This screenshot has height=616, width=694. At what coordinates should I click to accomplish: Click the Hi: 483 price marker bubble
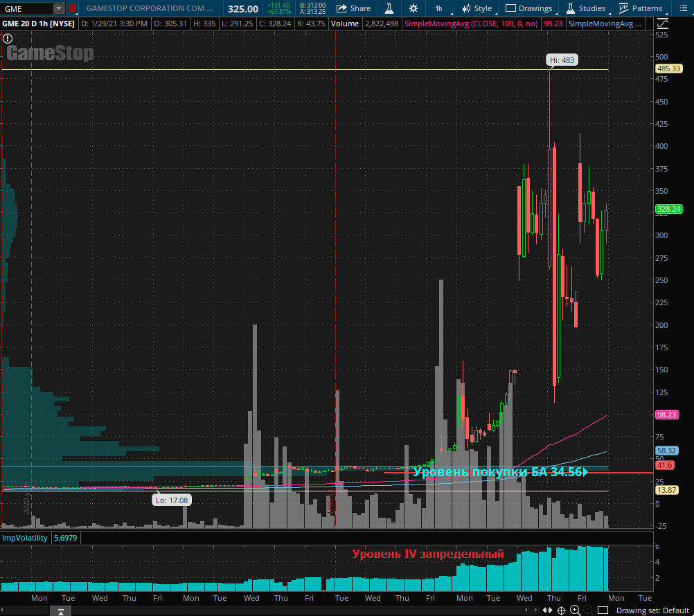pos(561,60)
